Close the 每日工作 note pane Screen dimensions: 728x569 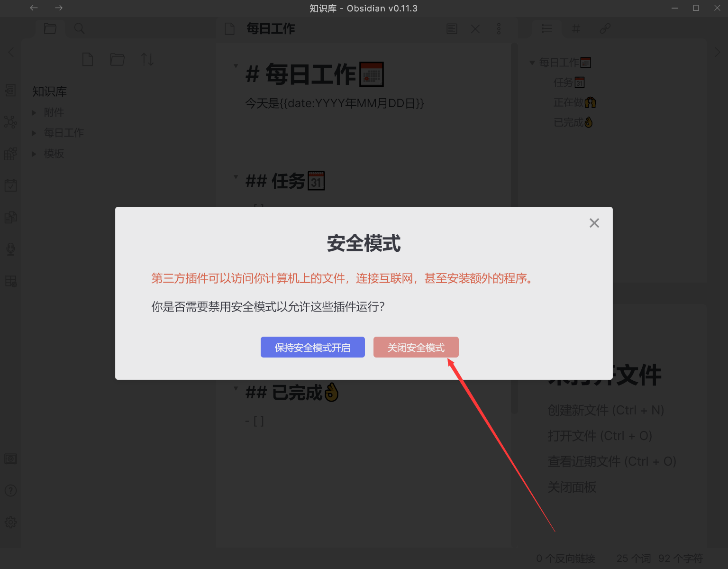(x=475, y=29)
